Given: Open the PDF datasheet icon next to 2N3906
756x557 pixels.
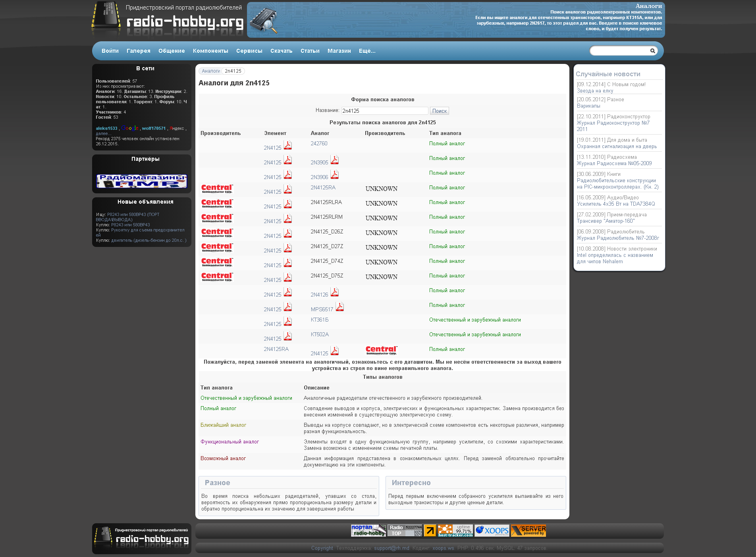Looking at the screenshot, I should point(334,175).
